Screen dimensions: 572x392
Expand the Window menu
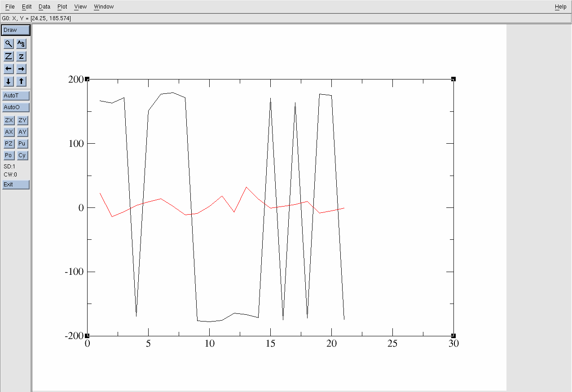click(104, 7)
